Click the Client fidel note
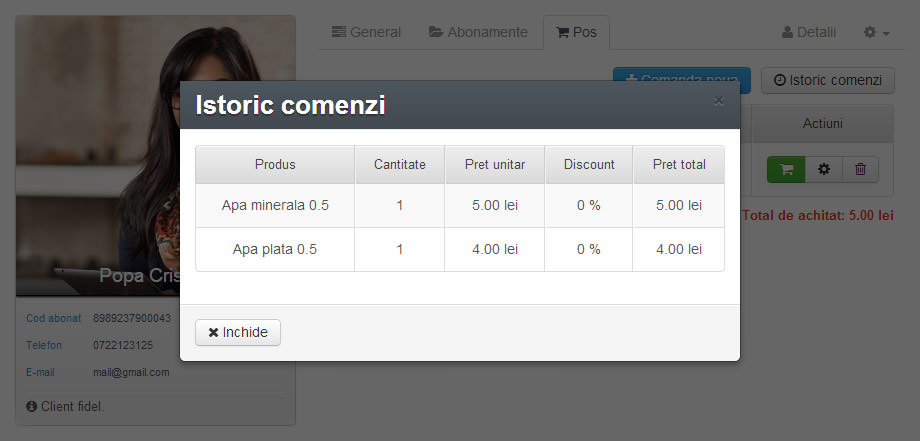The height and width of the screenshot is (441, 920). point(65,406)
